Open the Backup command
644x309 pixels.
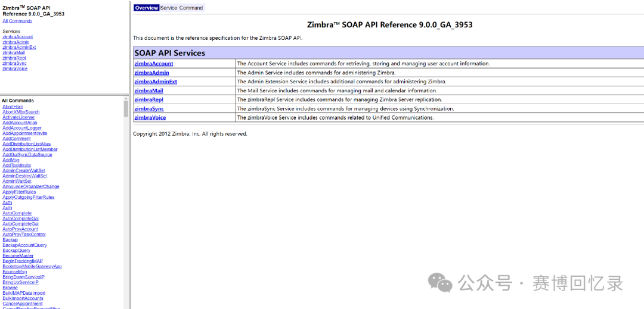tap(10, 240)
